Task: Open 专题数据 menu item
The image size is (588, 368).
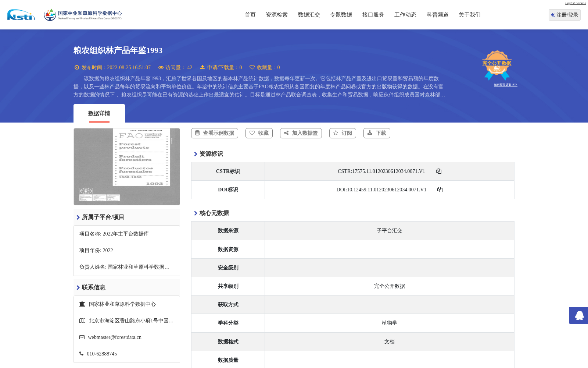Action: click(341, 15)
